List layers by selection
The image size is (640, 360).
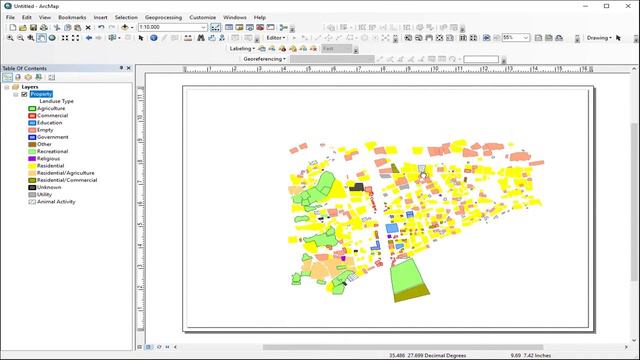tap(38, 77)
